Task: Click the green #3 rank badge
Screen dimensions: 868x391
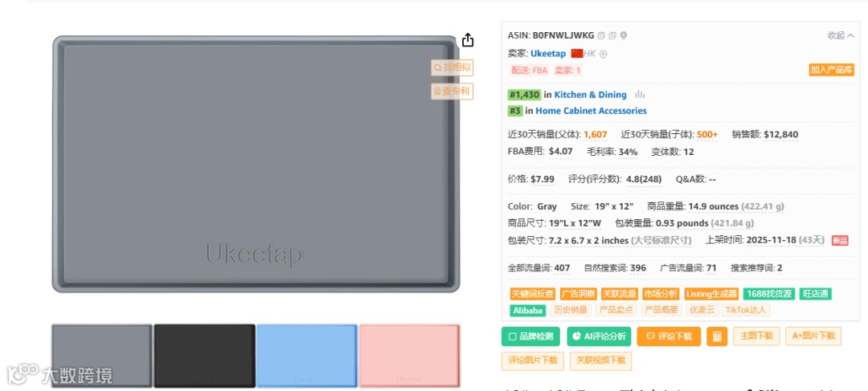Action: pyautogui.click(x=515, y=111)
